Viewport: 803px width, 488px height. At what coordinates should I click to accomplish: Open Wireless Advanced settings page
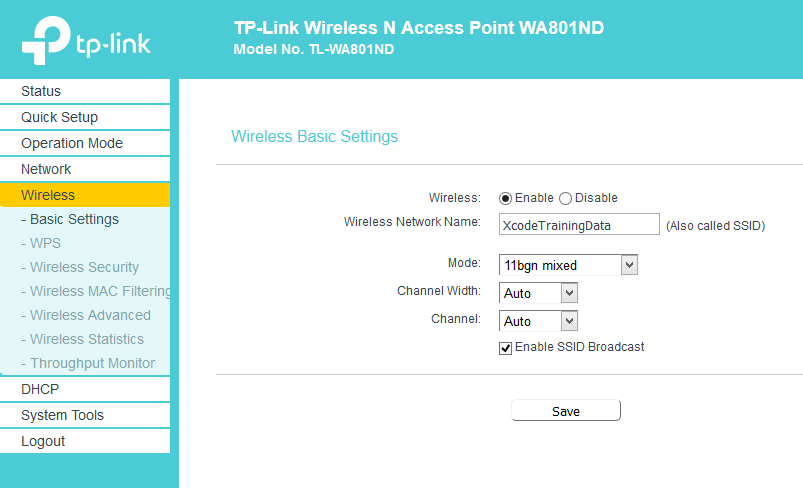click(x=85, y=315)
